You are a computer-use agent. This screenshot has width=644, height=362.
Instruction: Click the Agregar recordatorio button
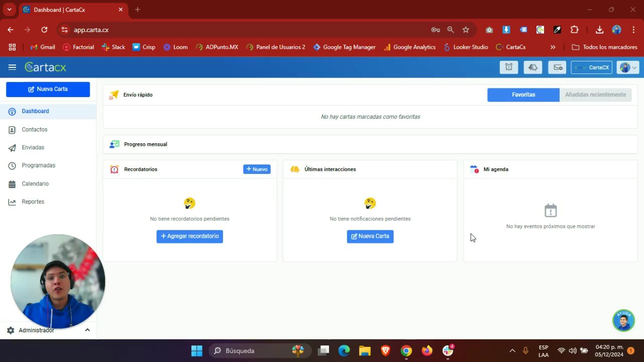coord(189,236)
